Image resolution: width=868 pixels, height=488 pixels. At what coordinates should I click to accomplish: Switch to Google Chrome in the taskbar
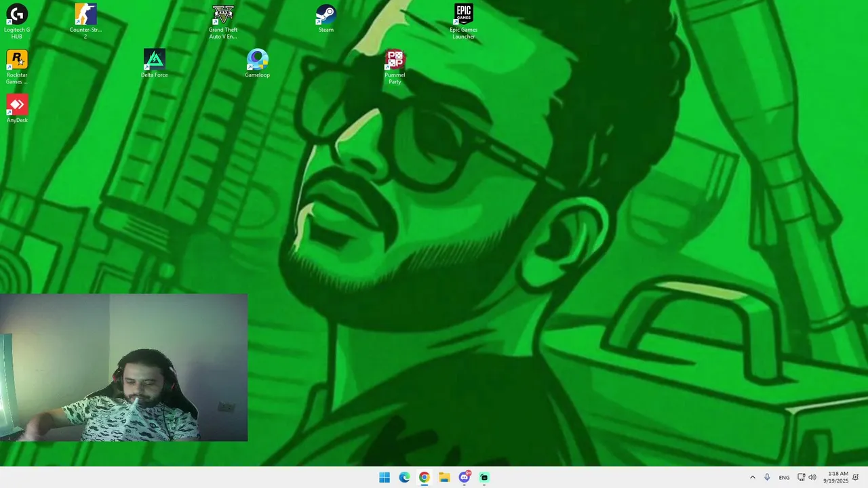pyautogui.click(x=424, y=477)
